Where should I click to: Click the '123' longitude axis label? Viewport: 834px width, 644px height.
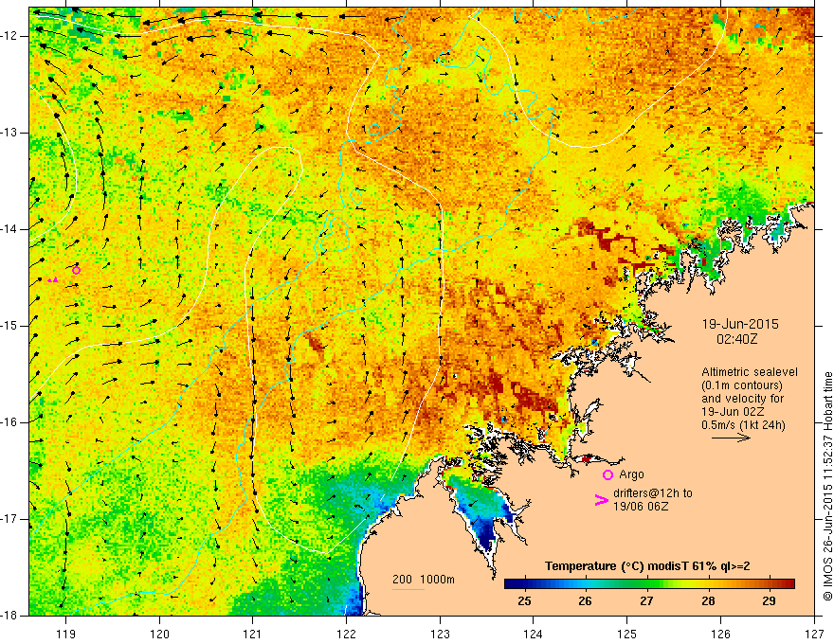(x=440, y=634)
